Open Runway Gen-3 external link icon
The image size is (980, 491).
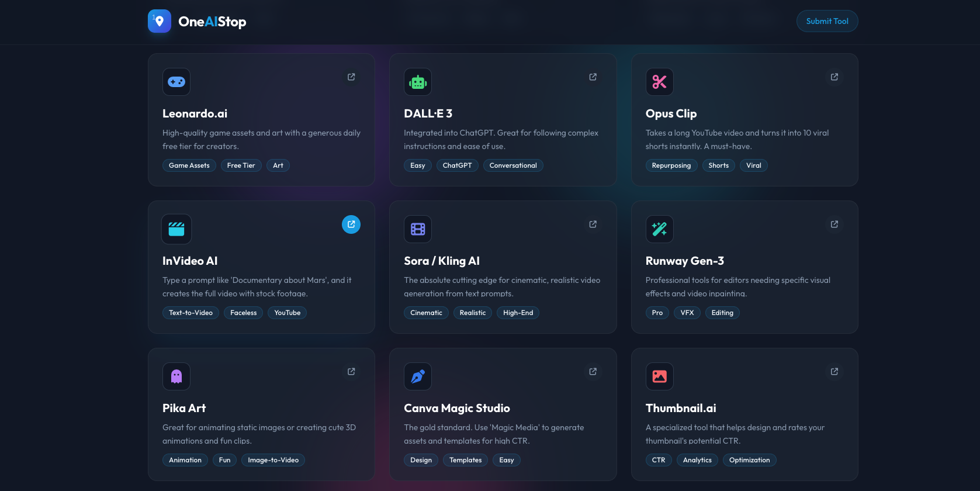[x=834, y=224]
